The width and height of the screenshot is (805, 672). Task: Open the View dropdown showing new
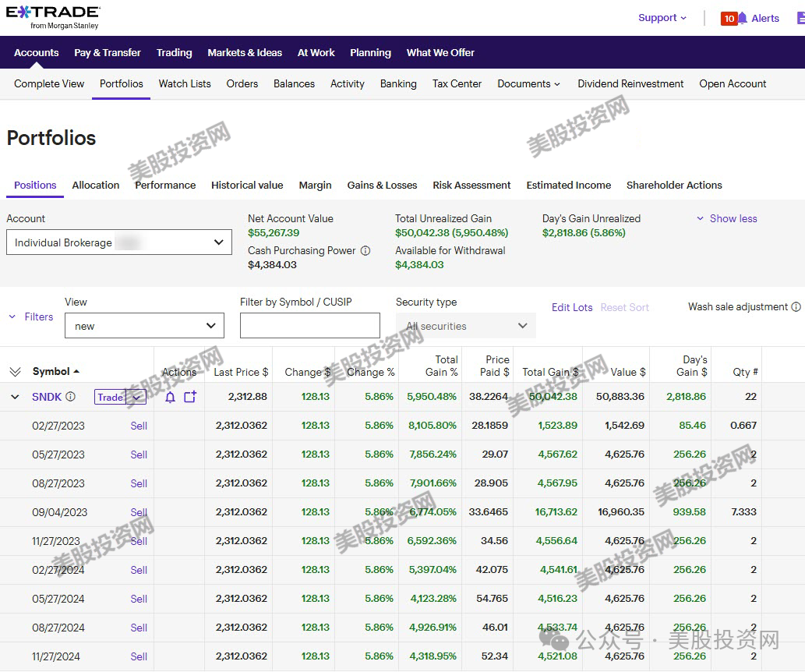pos(144,326)
